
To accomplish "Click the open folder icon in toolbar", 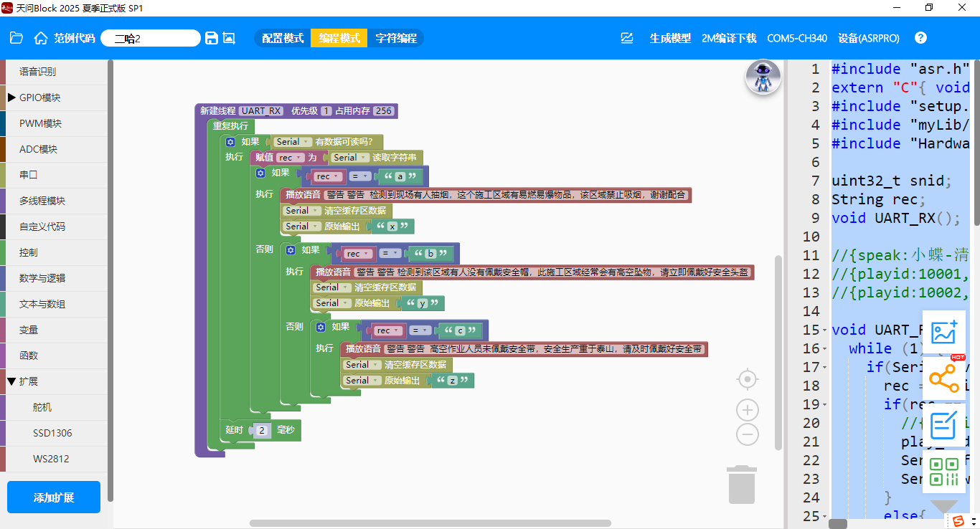I will 17,38.
